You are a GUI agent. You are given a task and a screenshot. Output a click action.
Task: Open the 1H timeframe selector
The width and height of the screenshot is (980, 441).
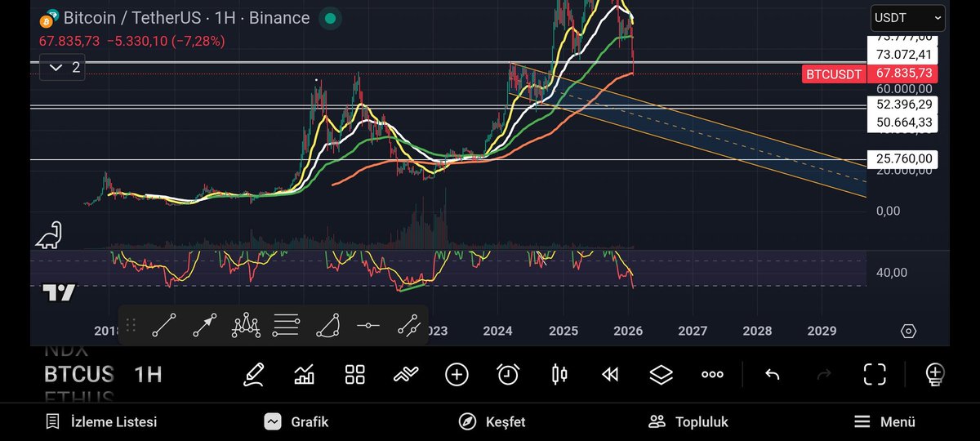pos(148,375)
